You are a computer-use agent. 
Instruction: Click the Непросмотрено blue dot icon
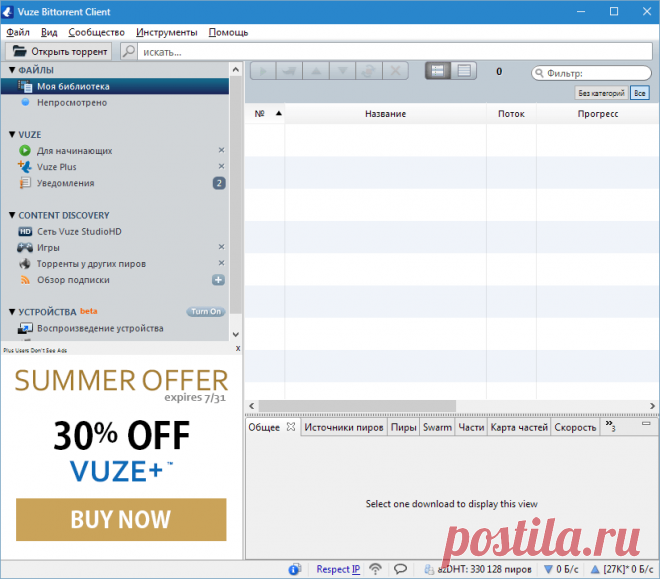pos(25,102)
